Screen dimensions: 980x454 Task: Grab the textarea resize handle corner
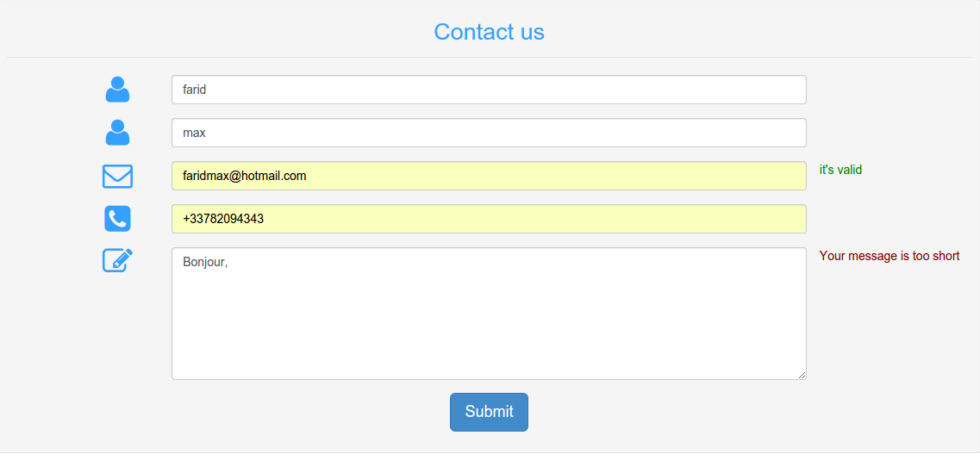[x=802, y=376]
